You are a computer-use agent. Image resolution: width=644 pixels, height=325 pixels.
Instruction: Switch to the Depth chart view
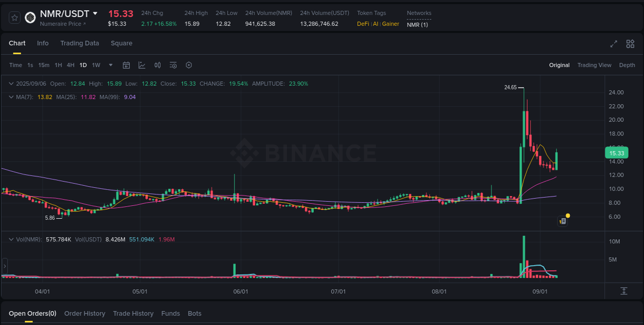pyautogui.click(x=627, y=65)
